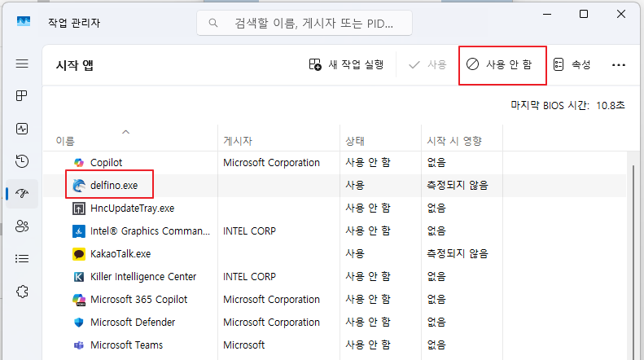Select HncUpdateTray.exe row name
This screenshot has height=360, width=644.
132,209
